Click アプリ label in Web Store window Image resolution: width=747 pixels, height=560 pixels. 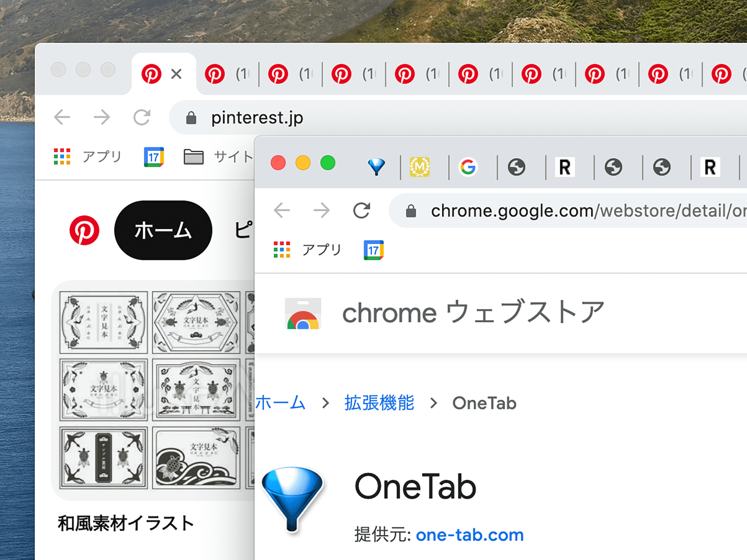(x=322, y=250)
